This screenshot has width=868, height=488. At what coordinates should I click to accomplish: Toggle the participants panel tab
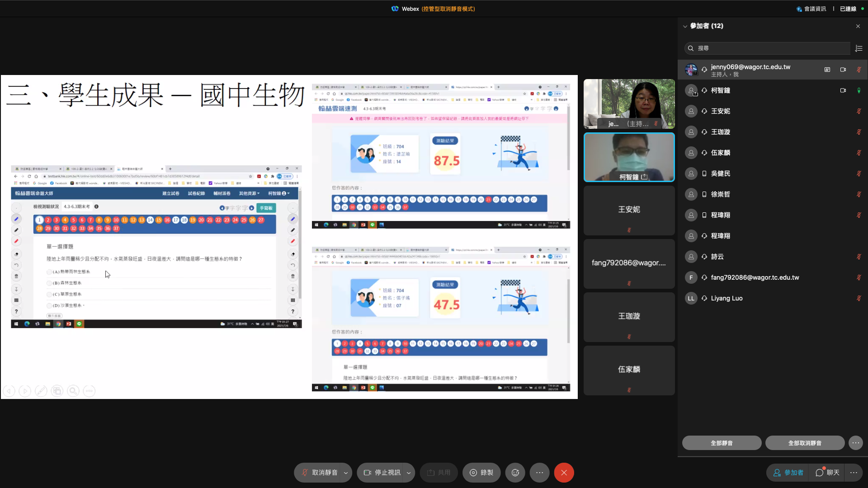pyautogui.click(x=788, y=473)
